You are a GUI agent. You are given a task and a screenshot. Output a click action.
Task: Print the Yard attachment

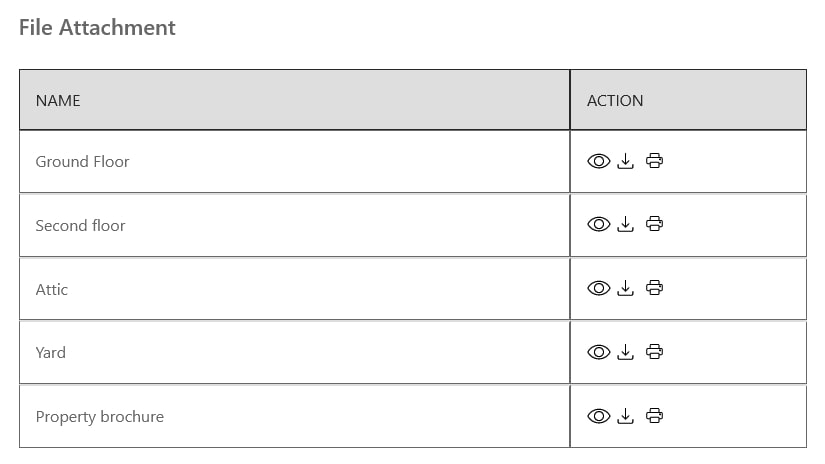[654, 352]
